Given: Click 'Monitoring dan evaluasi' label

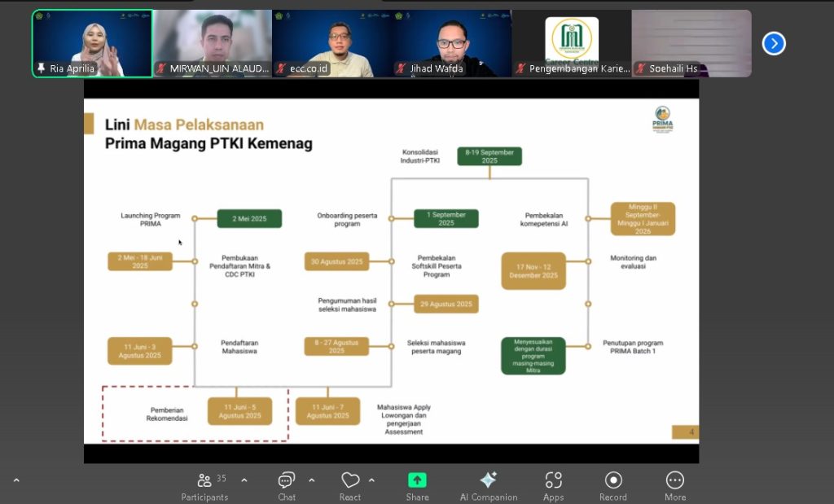Looking at the screenshot, I should tap(634, 261).
